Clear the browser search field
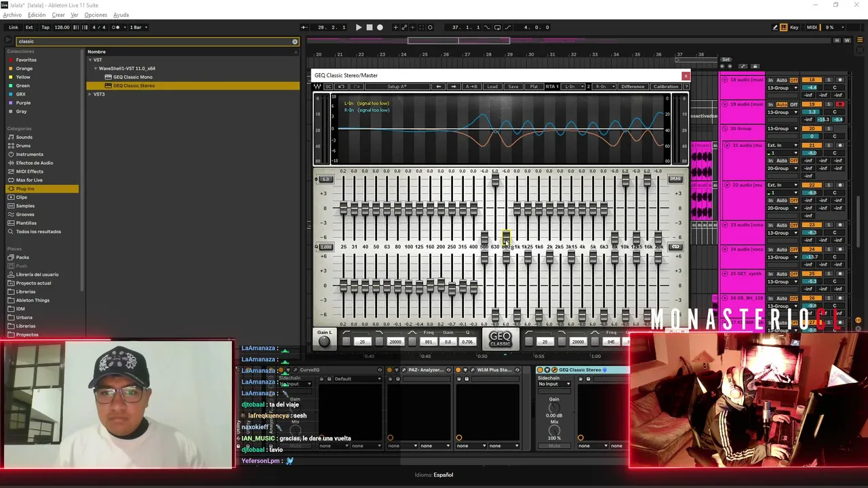 tap(295, 41)
